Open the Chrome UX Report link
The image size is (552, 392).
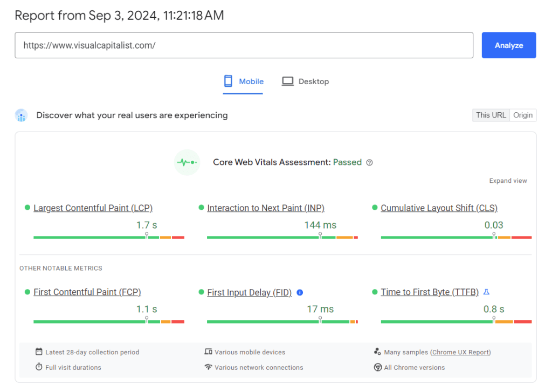[x=460, y=352]
